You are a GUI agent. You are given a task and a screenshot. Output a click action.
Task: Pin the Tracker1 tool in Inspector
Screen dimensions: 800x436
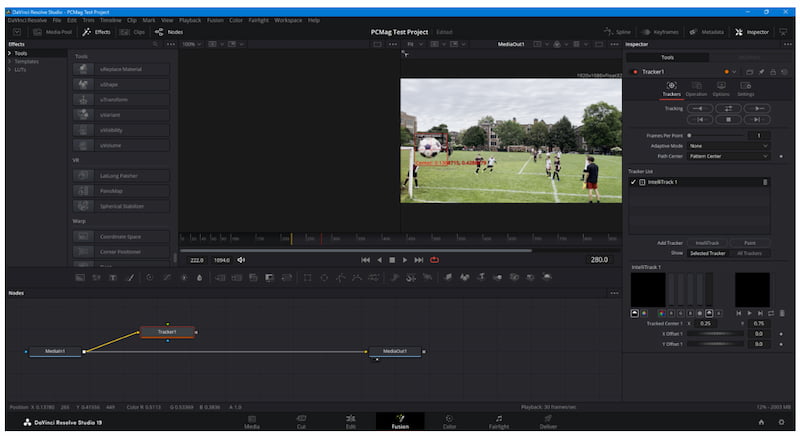(x=761, y=72)
